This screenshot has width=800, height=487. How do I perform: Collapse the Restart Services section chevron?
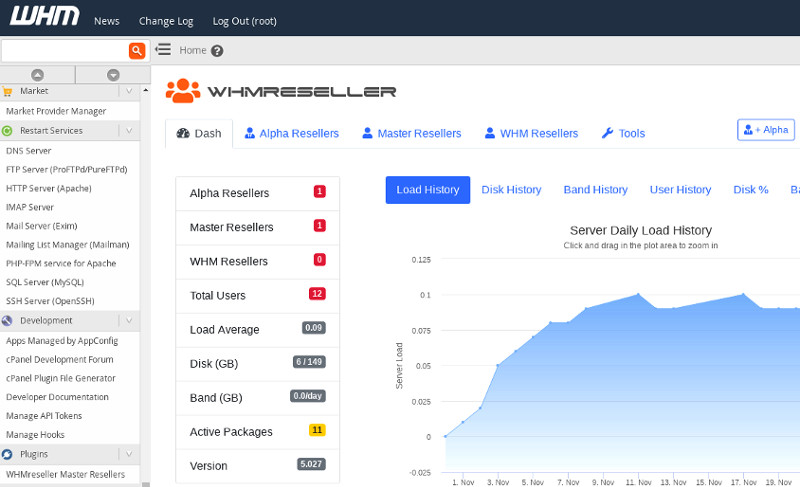coord(129,130)
